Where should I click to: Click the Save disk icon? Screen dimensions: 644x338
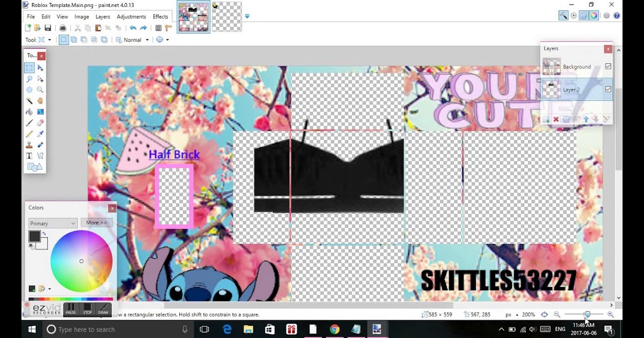pos(48,28)
